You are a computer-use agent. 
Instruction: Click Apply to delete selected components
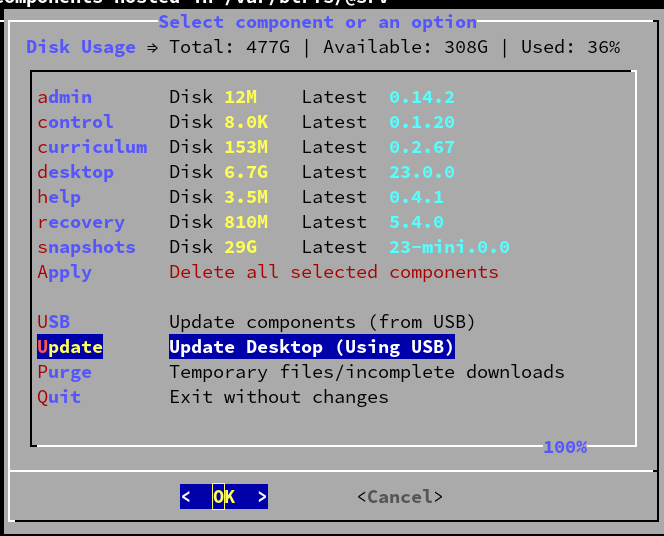65,272
